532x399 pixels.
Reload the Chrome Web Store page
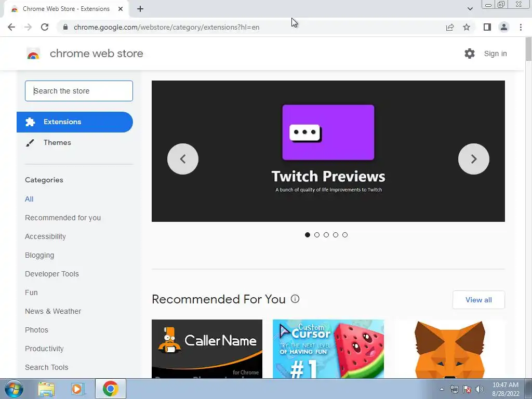coord(45,27)
